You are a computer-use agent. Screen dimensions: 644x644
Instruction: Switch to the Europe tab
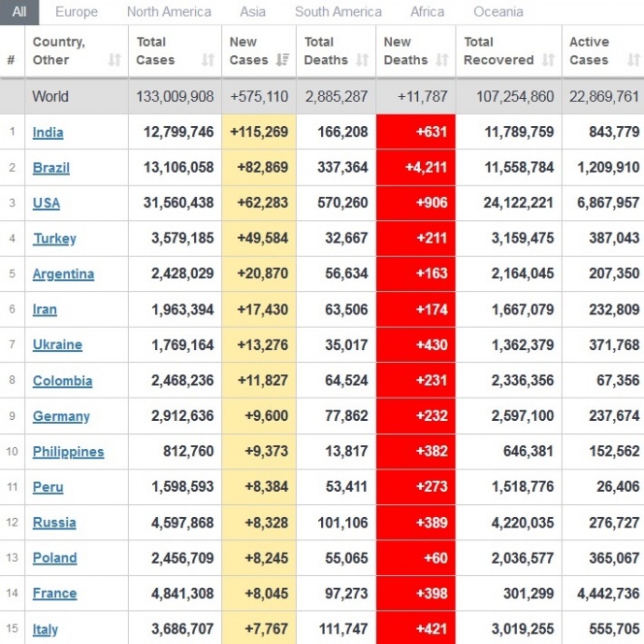(77, 12)
